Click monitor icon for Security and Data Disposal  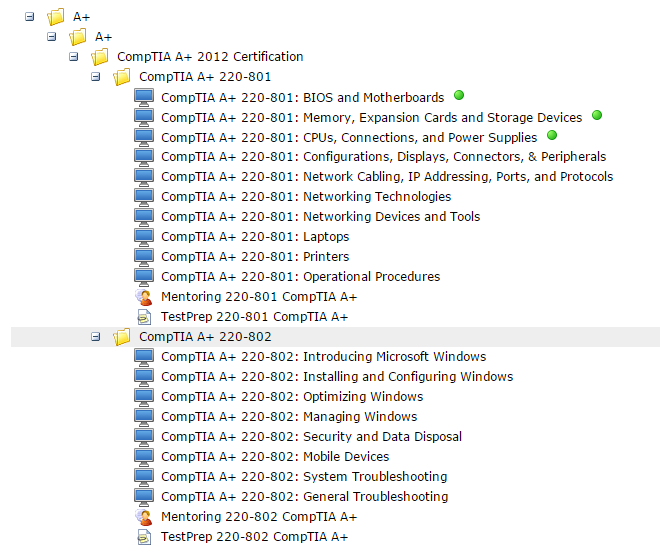coord(144,437)
